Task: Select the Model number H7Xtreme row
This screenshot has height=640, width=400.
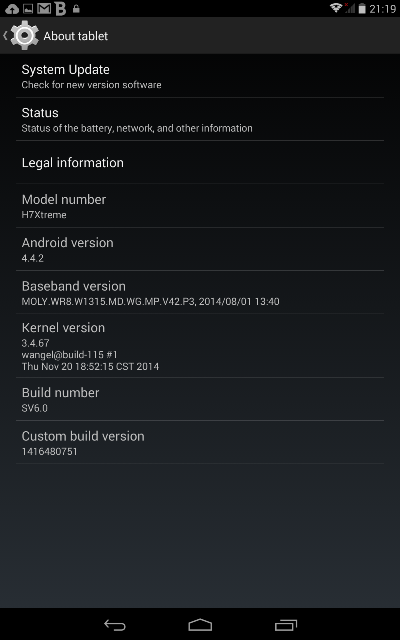Action: (200, 206)
